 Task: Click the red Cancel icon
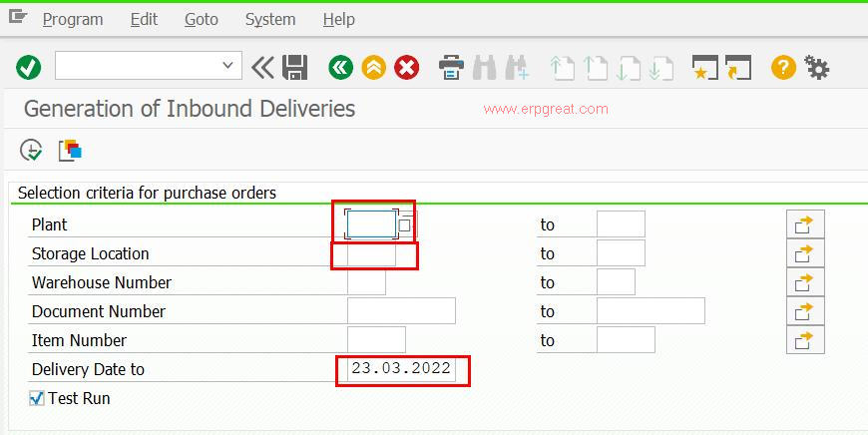(407, 68)
